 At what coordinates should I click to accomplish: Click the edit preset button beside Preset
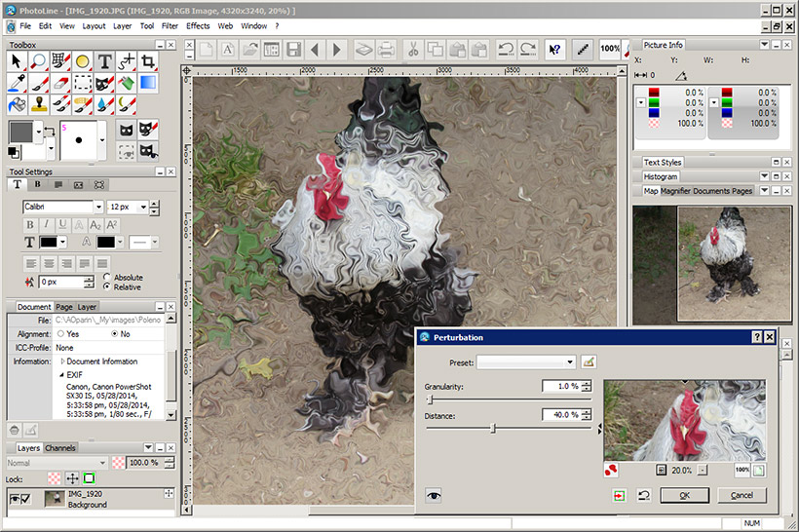click(x=589, y=362)
